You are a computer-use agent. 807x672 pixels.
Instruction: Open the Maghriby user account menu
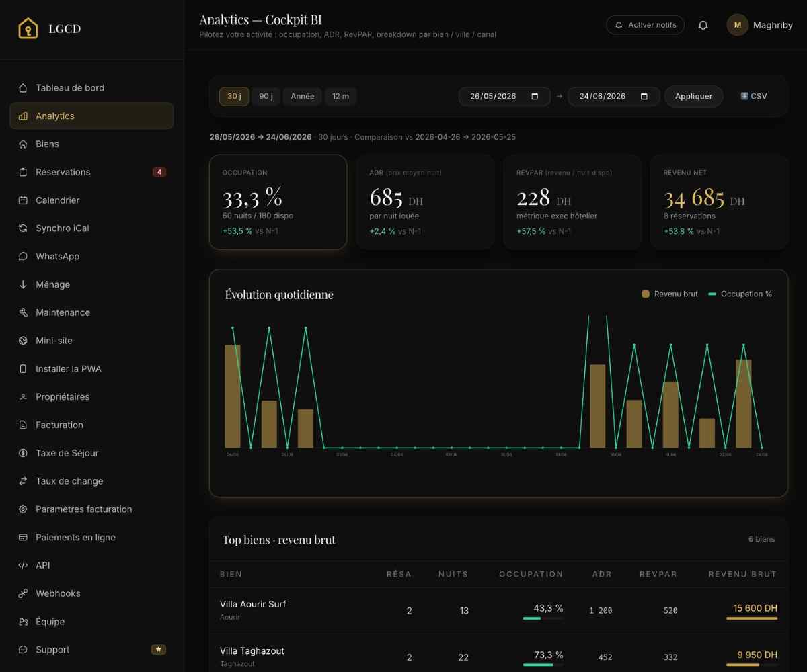click(x=760, y=25)
